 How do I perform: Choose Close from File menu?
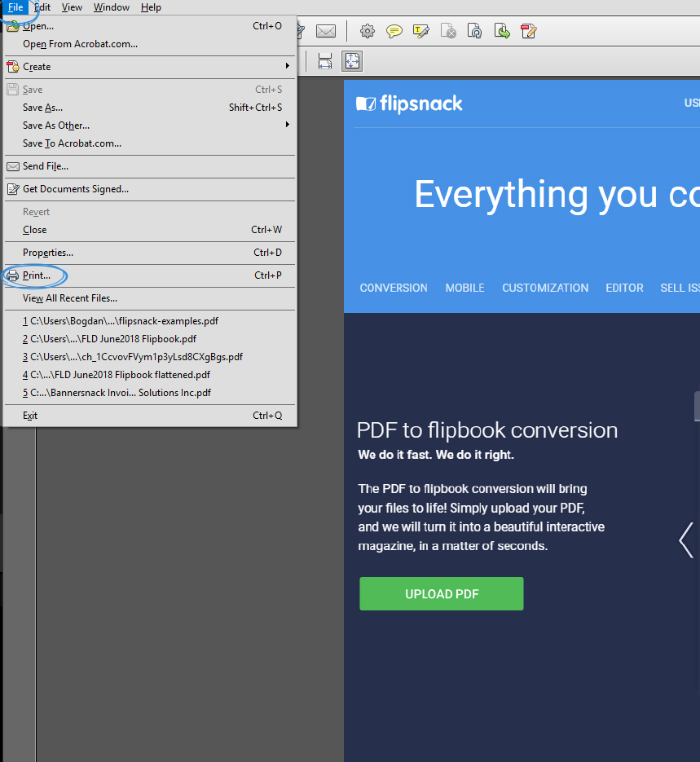point(150,230)
